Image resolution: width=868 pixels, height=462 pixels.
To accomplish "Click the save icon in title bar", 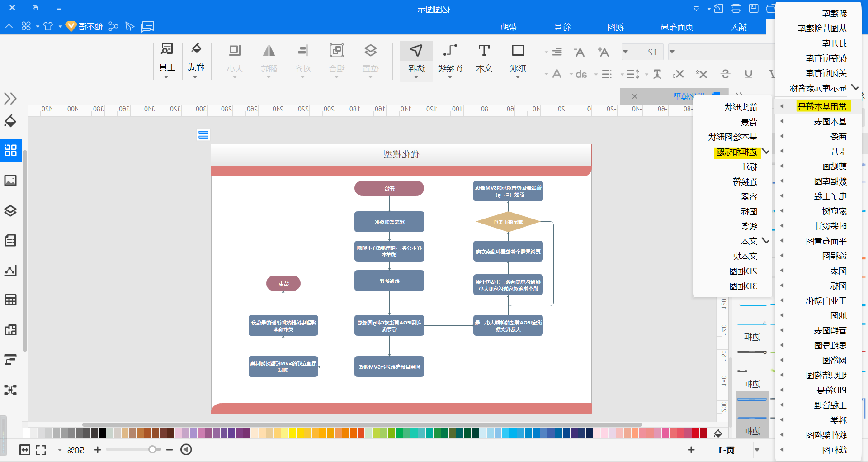I will pos(754,8).
